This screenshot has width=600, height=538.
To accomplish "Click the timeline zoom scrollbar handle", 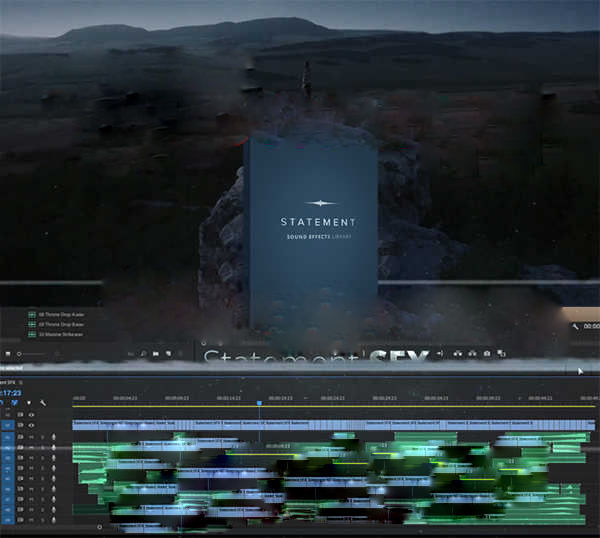I will coord(99,527).
